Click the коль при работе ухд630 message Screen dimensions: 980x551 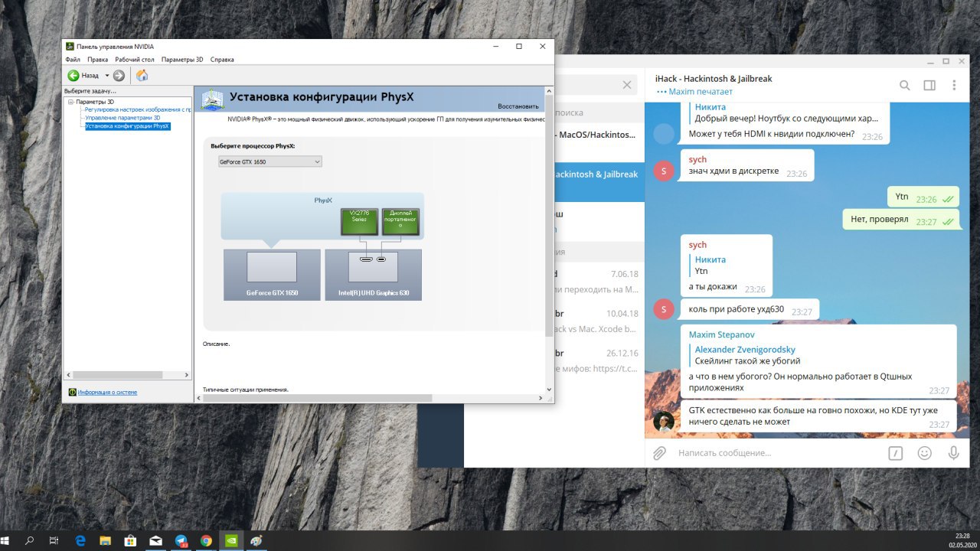pos(750,310)
